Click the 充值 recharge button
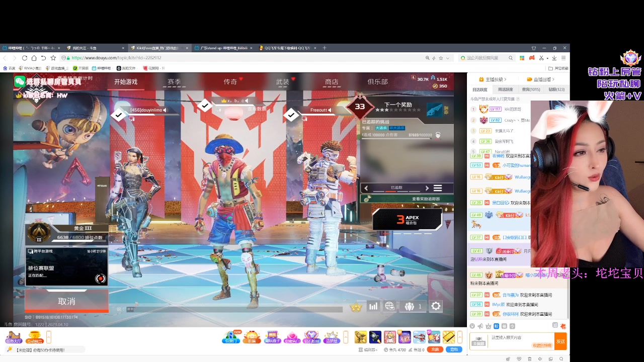Viewport: 644px width, 362px height. (x=435, y=349)
